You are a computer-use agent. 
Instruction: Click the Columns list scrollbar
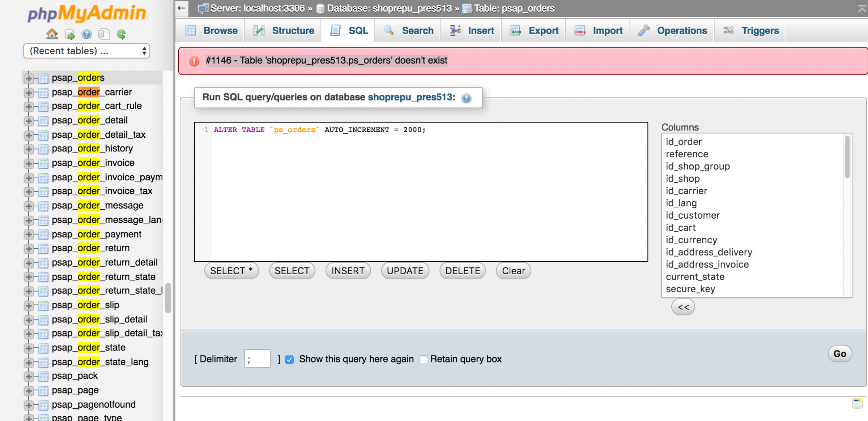[847, 157]
